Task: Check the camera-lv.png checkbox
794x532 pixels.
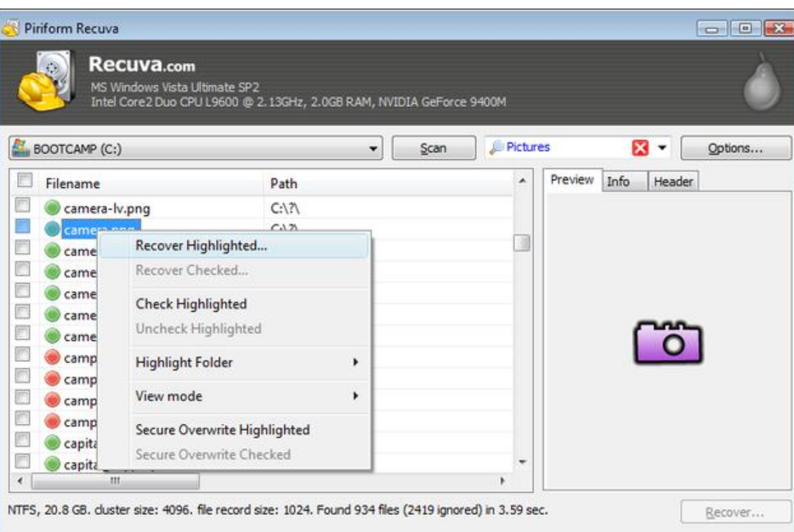Action: click(x=22, y=205)
